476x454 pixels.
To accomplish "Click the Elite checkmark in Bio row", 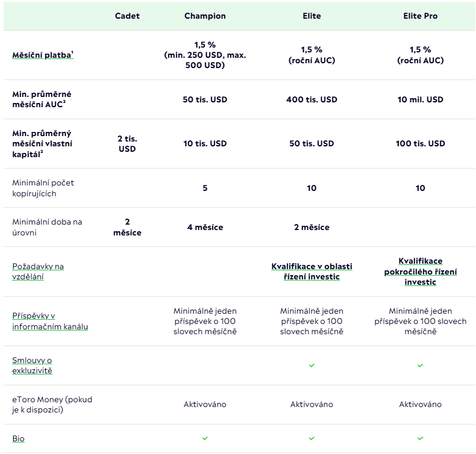I will click(x=312, y=438).
